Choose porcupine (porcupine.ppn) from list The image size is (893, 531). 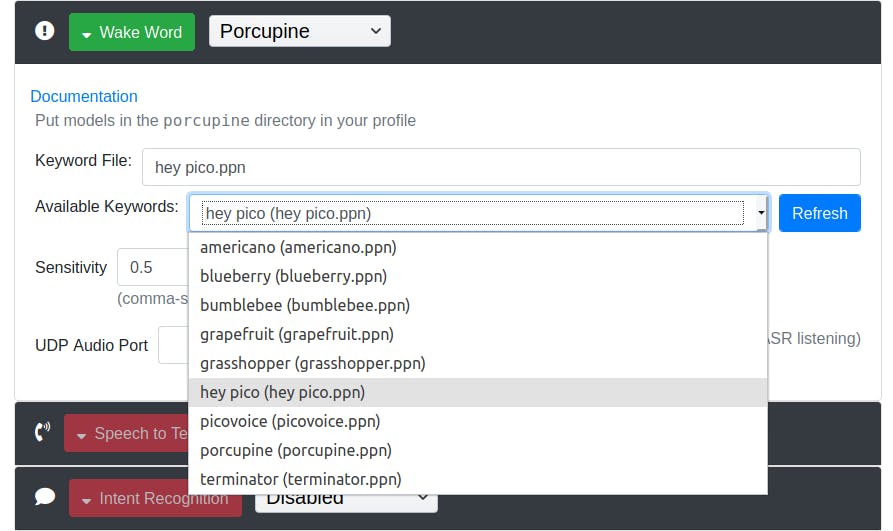(x=296, y=450)
